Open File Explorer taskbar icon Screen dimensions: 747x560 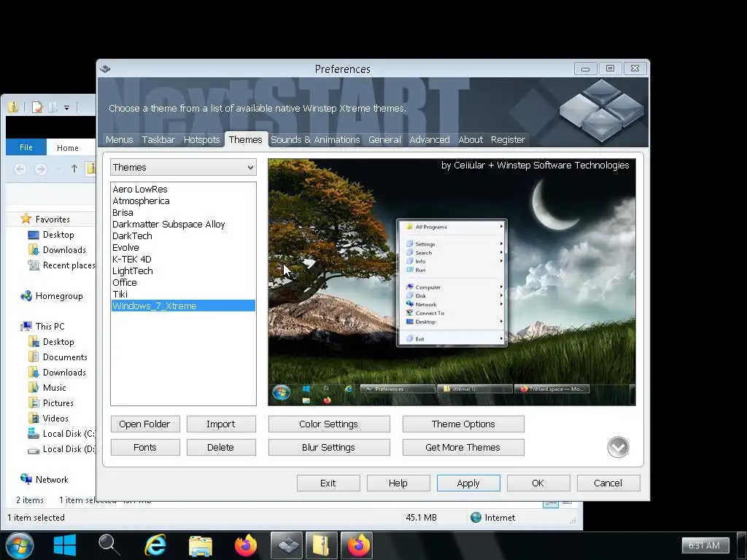point(201,545)
